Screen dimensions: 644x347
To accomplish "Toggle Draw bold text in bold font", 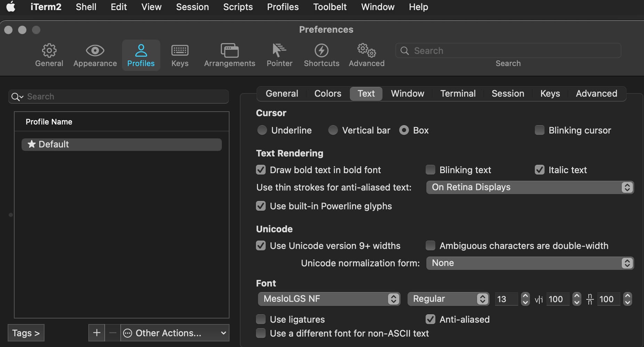I will click(x=261, y=170).
